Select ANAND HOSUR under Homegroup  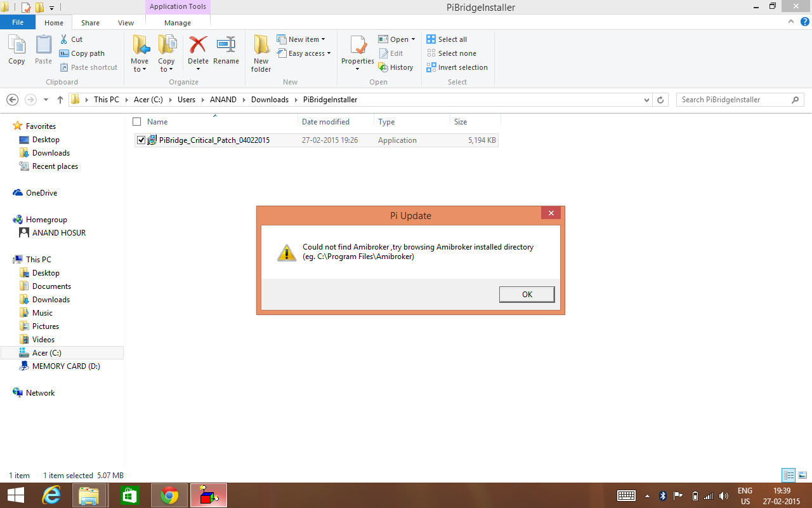click(58, 233)
